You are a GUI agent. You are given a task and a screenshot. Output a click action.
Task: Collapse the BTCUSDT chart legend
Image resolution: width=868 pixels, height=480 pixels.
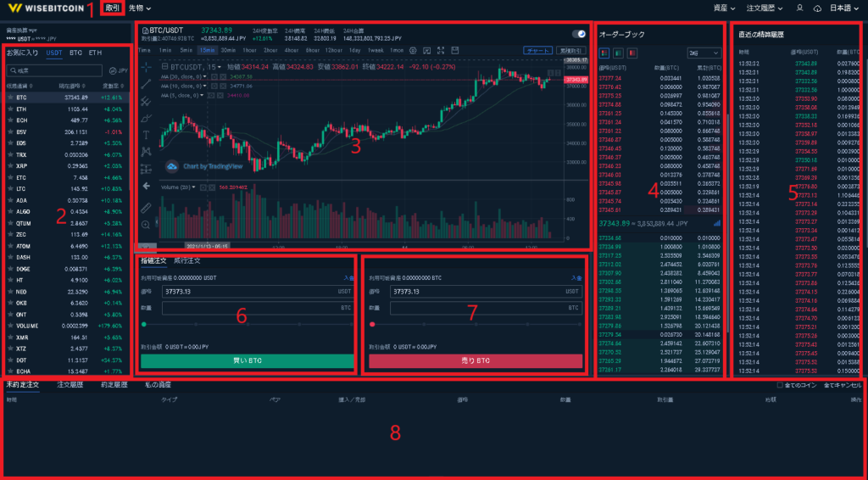pyautogui.click(x=165, y=66)
